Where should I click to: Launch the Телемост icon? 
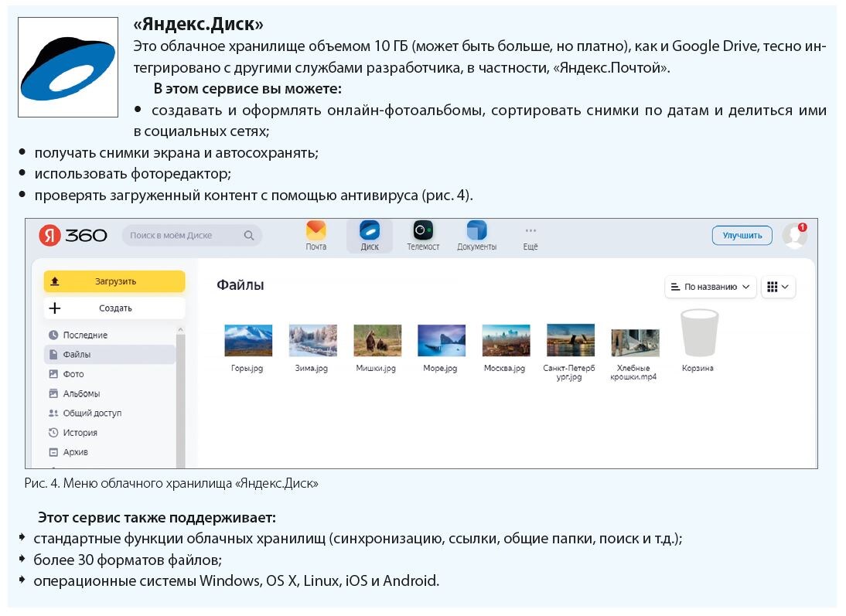(423, 230)
